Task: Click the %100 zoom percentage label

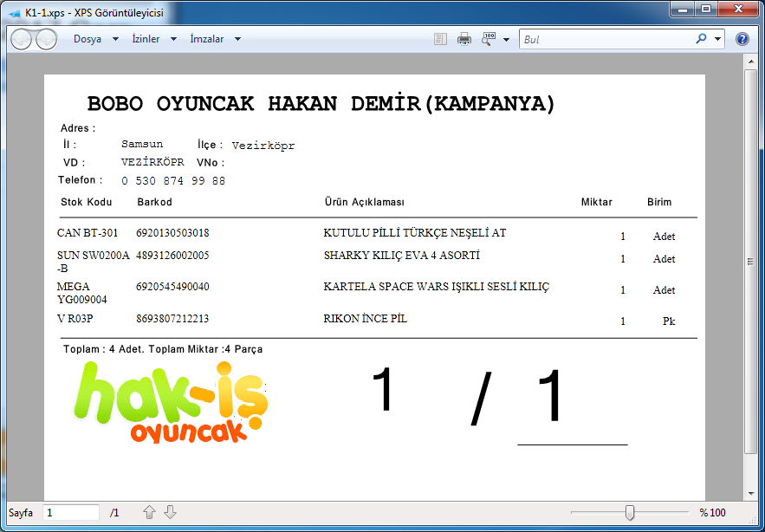Action: coord(712,512)
